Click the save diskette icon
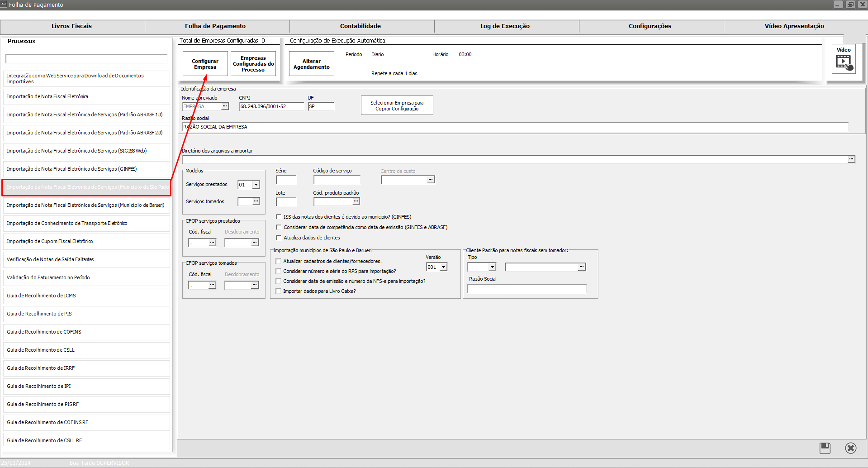The image size is (868, 468). pyautogui.click(x=825, y=448)
